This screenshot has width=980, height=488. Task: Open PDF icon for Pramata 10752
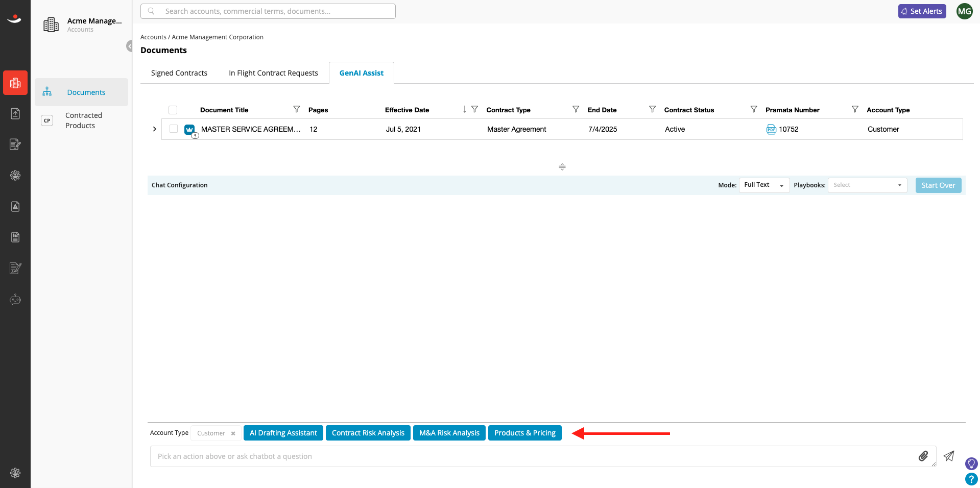coord(771,129)
